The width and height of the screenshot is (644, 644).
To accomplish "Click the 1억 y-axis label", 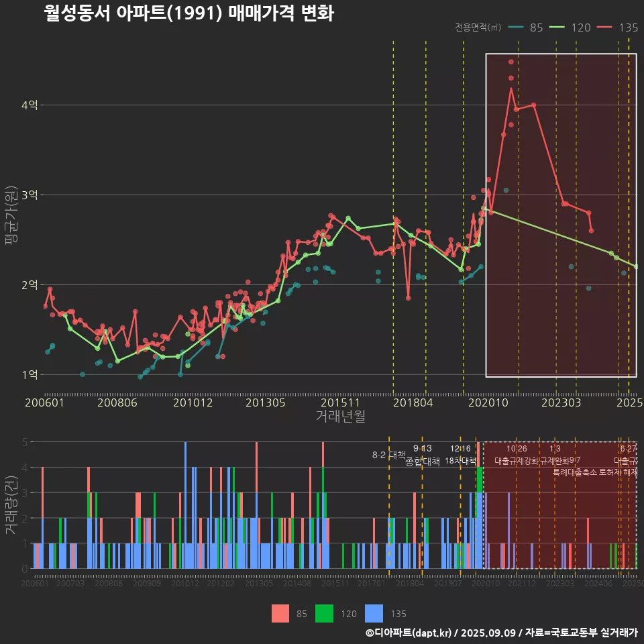I will pyautogui.click(x=30, y=374).
